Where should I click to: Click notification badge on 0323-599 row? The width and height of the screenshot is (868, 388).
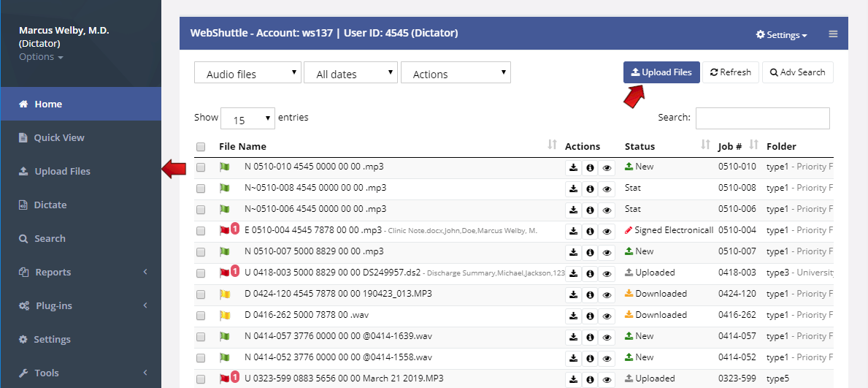point(235,376)
